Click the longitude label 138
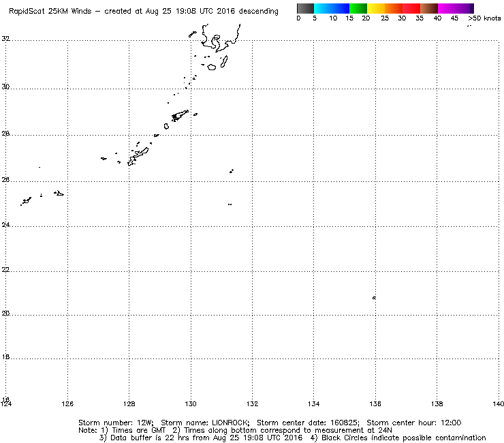The height and width of the screenshot is (443, 504). [437, 403]
